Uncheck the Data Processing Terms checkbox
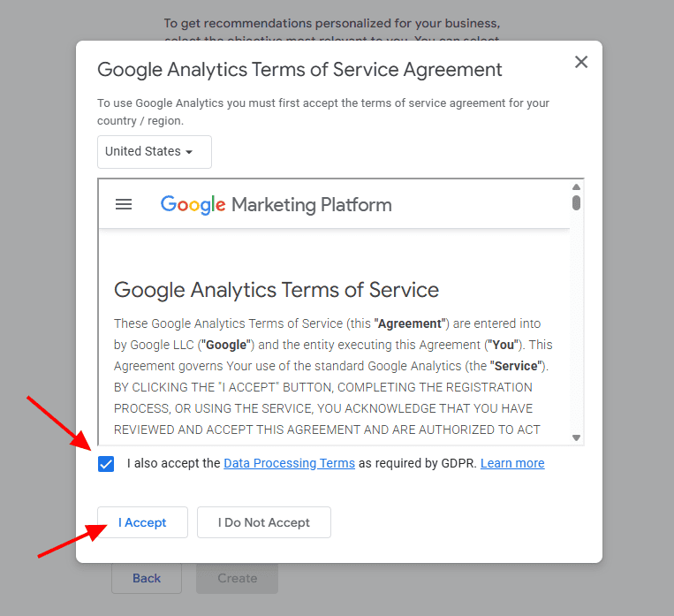The height and width of the screenshot is (616, 674). 107,464
